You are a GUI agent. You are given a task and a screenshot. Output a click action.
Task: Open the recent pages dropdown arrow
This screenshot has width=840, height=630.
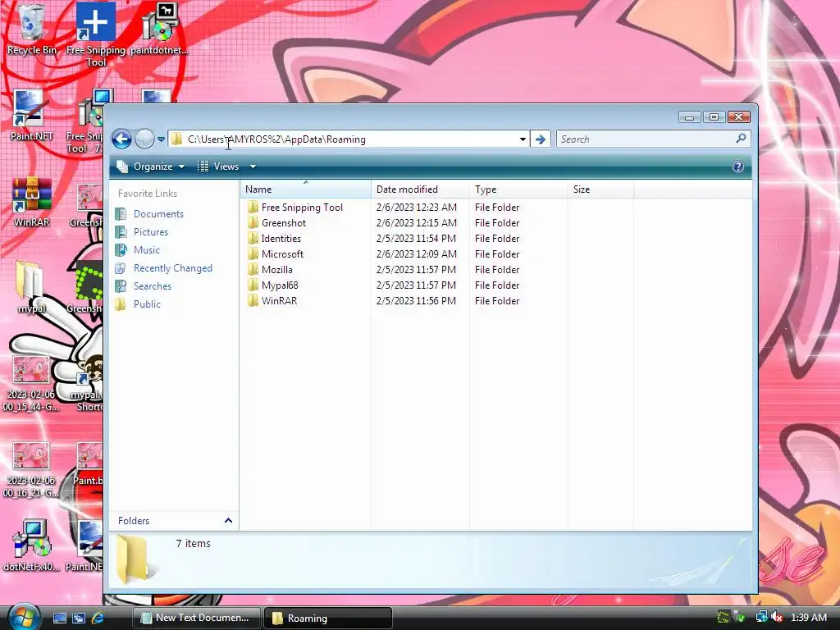[161, 139]
